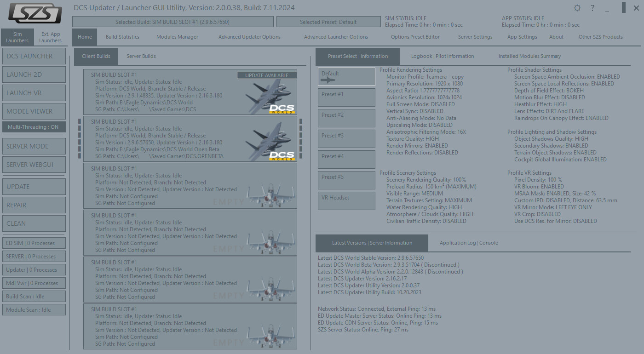Show the Application Log | Console tab

(x=468, y=243)
